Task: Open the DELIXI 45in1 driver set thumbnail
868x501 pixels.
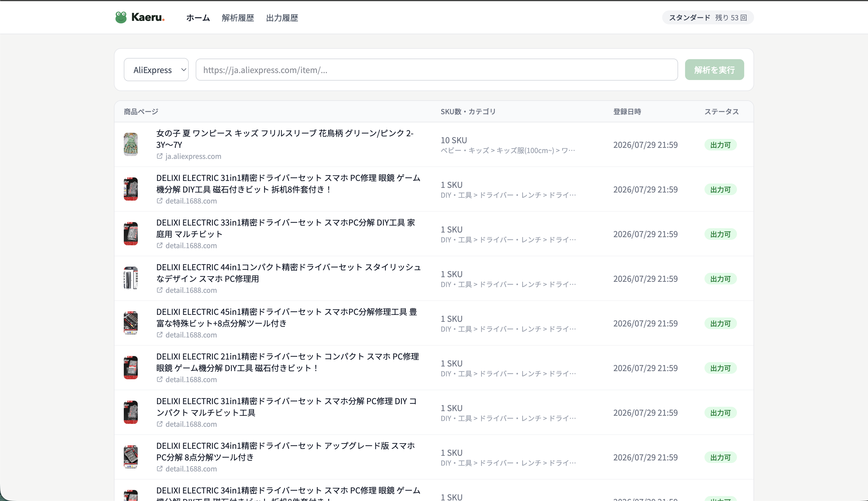Action: [x=131, y=323]
